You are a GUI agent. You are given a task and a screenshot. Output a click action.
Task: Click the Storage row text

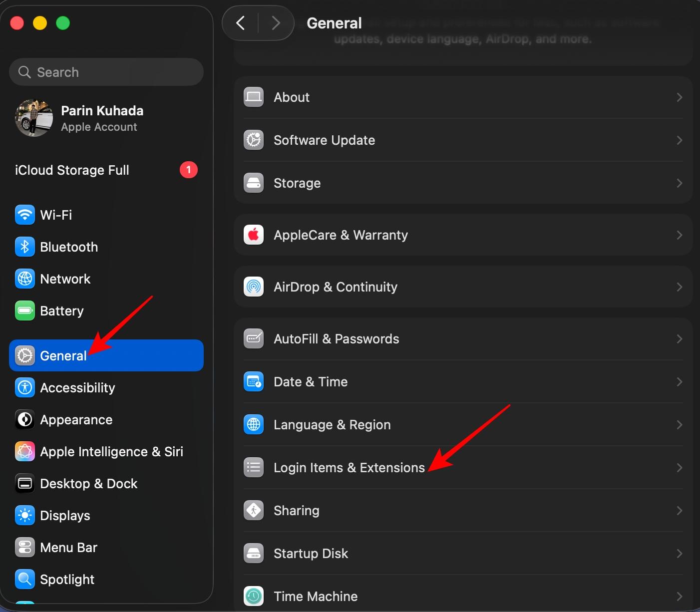[297, 183]
